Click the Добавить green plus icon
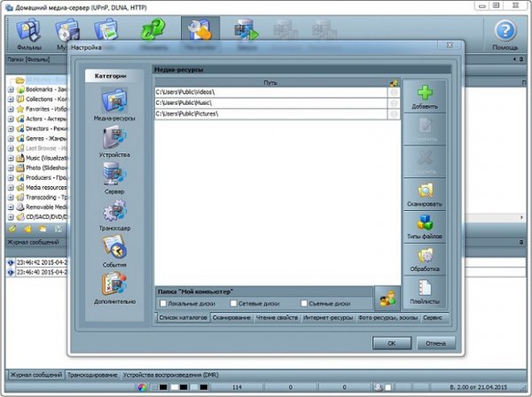 [425, 99]
